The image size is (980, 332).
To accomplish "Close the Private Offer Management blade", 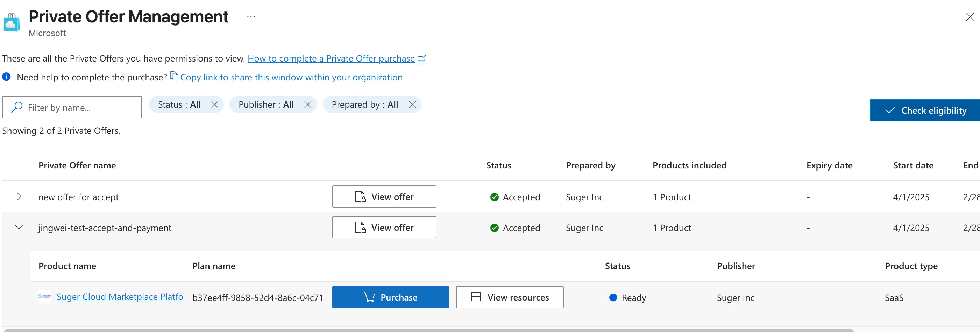I will (x=970, y=17).
